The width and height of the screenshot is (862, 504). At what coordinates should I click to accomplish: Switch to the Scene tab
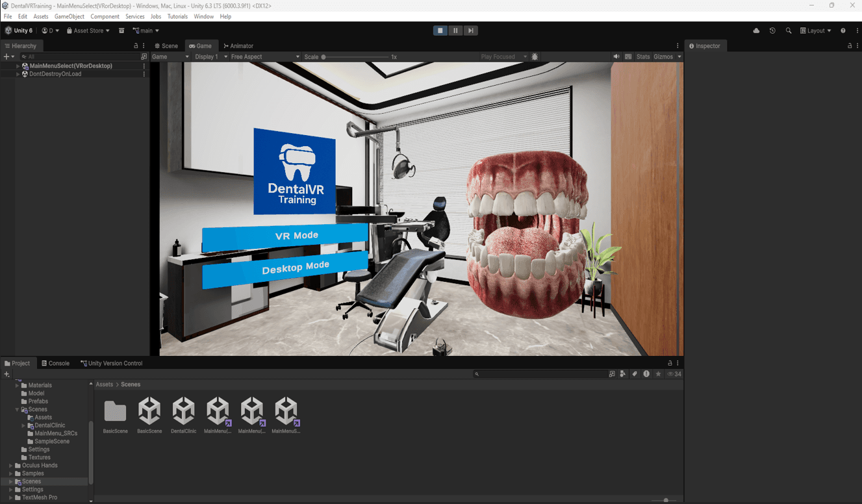click(x=166, y=46)
